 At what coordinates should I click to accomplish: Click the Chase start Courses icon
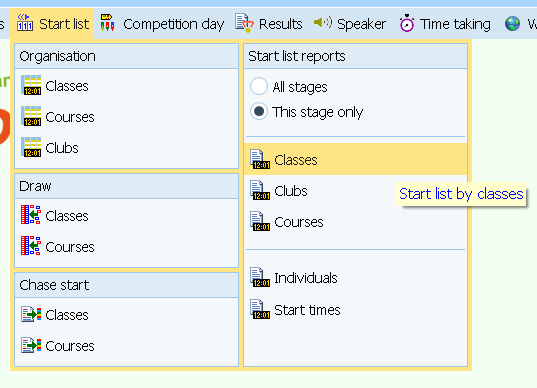(31, 345)
